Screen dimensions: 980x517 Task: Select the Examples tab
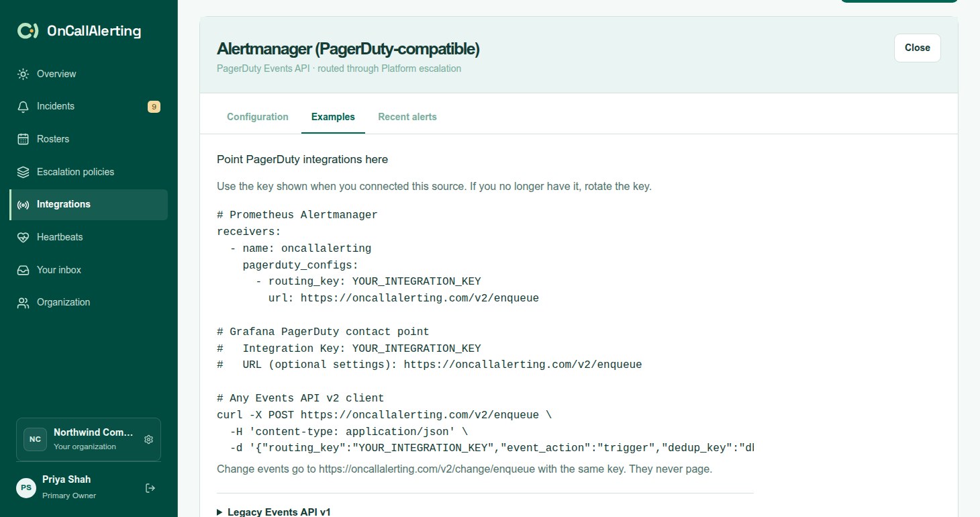(333, 117)
